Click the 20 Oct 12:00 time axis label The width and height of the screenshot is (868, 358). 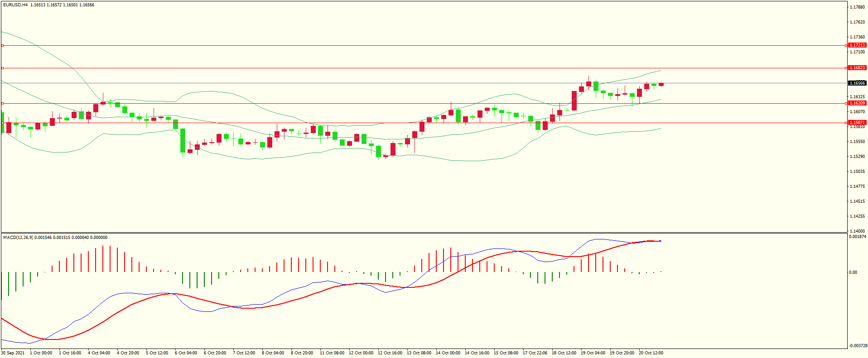(x=651, y=353)
